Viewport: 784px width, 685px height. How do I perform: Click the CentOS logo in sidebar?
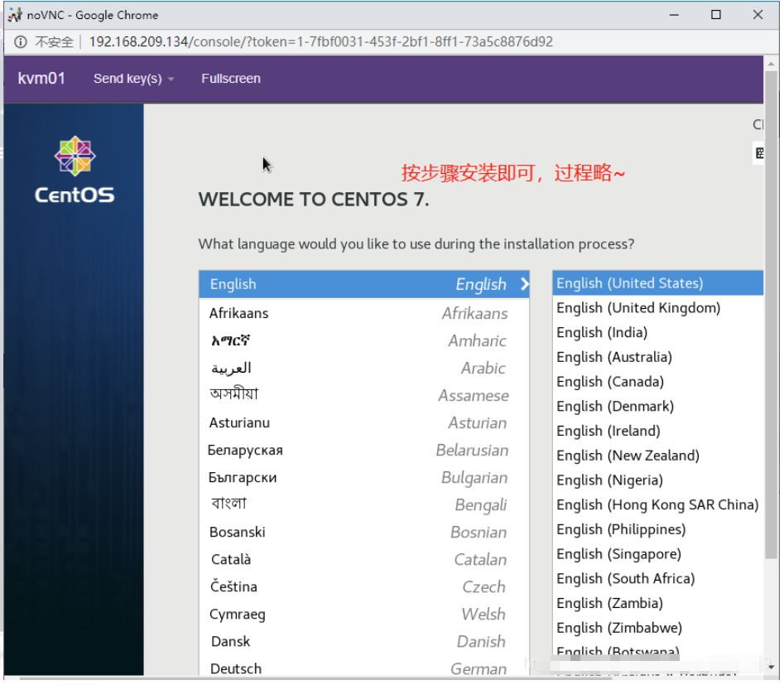click(75, 170)
